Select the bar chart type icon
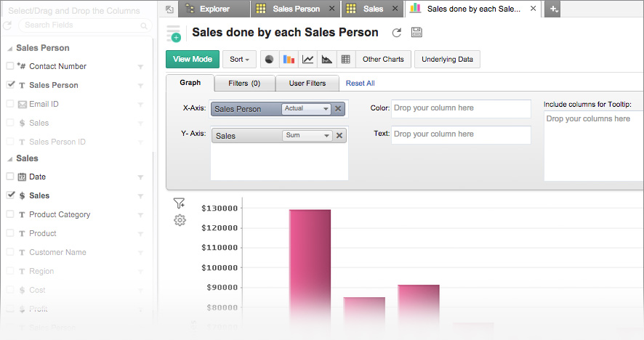644x340 pixels. (289, 60)
